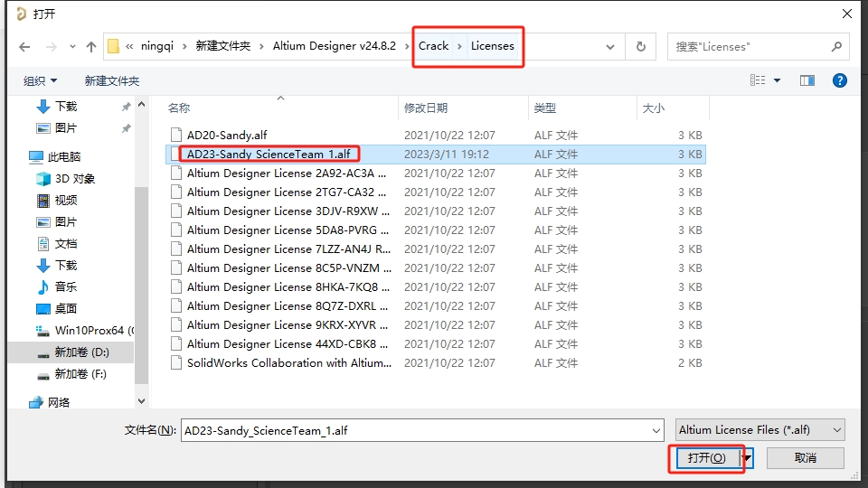
Task: Select Altium Designer License 2TG7-CA32 file
Action: [436, 192]
